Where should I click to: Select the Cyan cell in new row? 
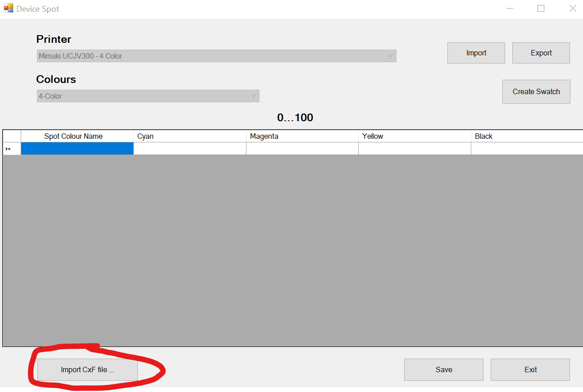[190, 149]
